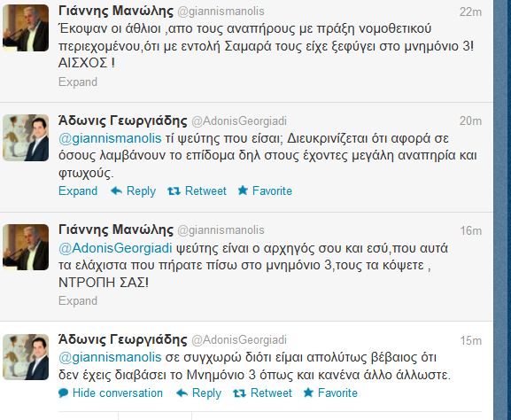Click the reply arrow icon on the 20m tweet
Screen dimensions: 511x420
click(x=116, y=191)
